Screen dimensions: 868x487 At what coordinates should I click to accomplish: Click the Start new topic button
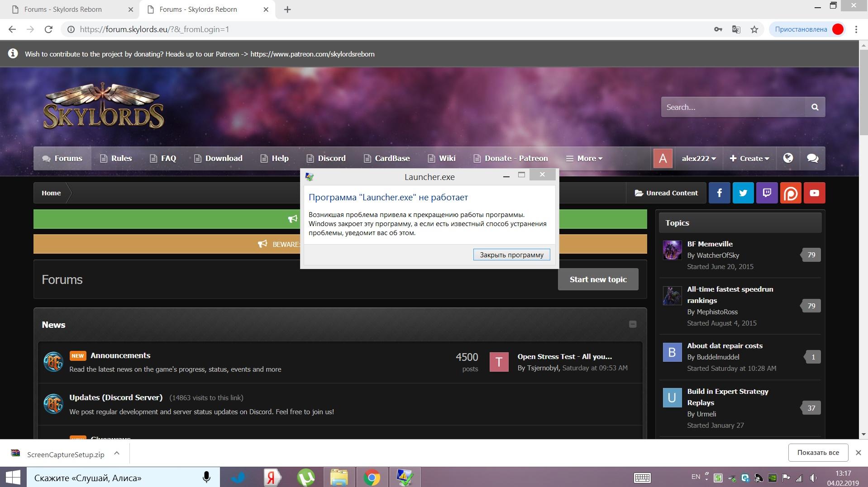(x=598, y=279)
